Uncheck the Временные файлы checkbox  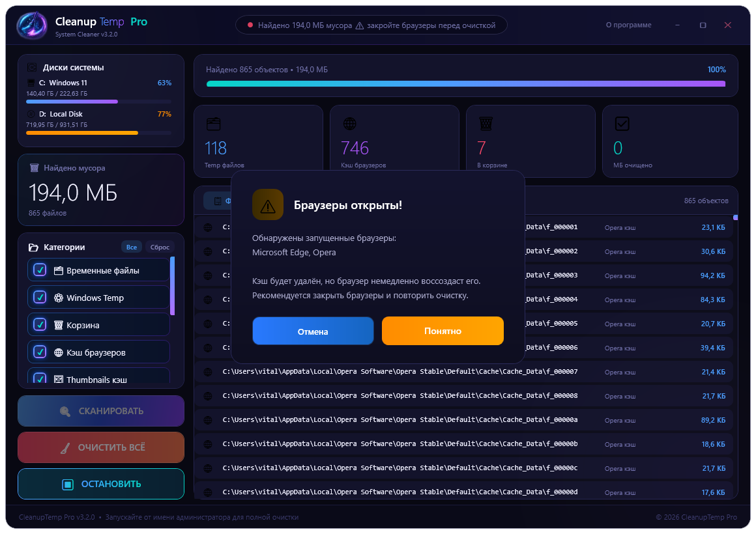pos(40,270)
